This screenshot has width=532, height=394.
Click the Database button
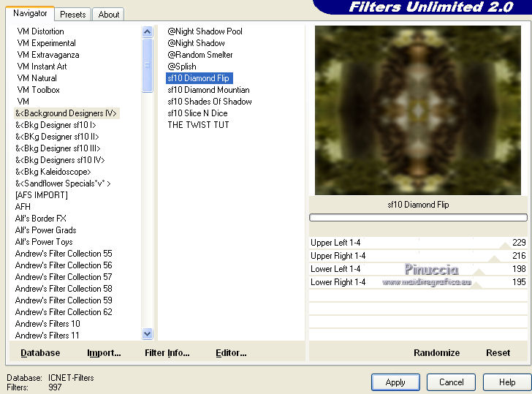point(40,353)
